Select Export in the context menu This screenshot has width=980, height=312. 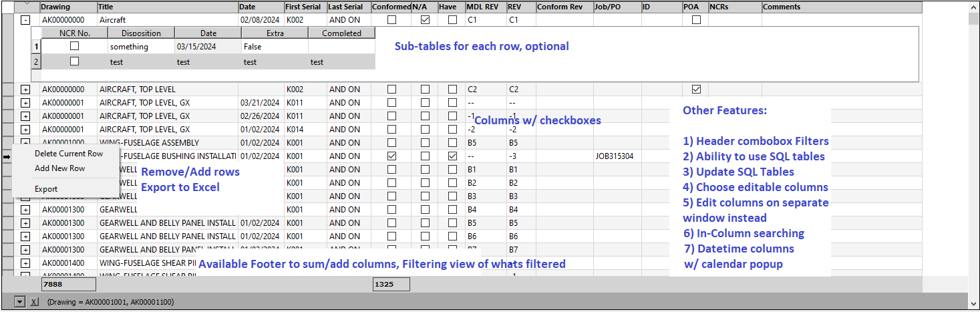[x=46, y=189]
